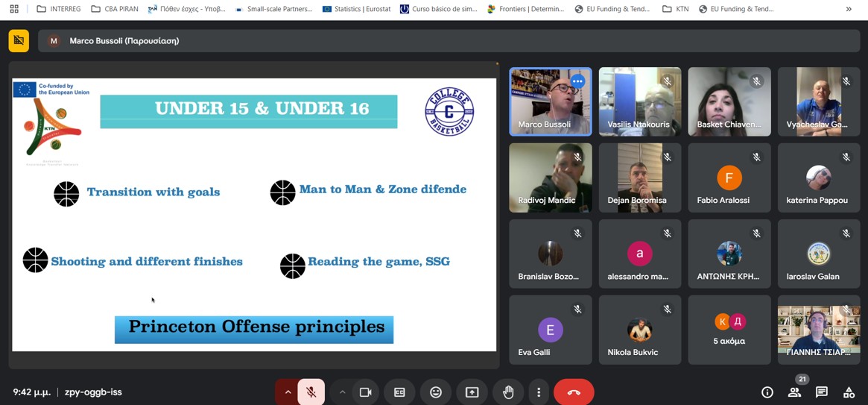This screenshot has height=405, width=868.
Task: Click the present screen icon
Action: [472, 392]
